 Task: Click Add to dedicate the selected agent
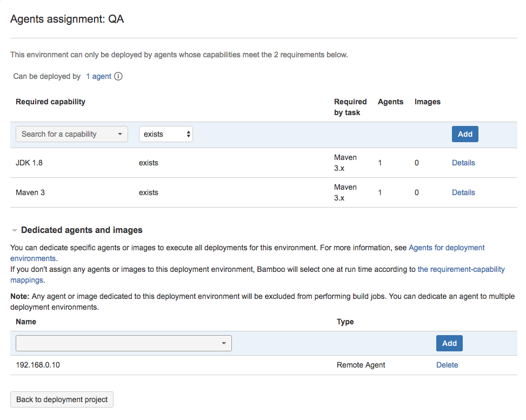click(449, 343)
